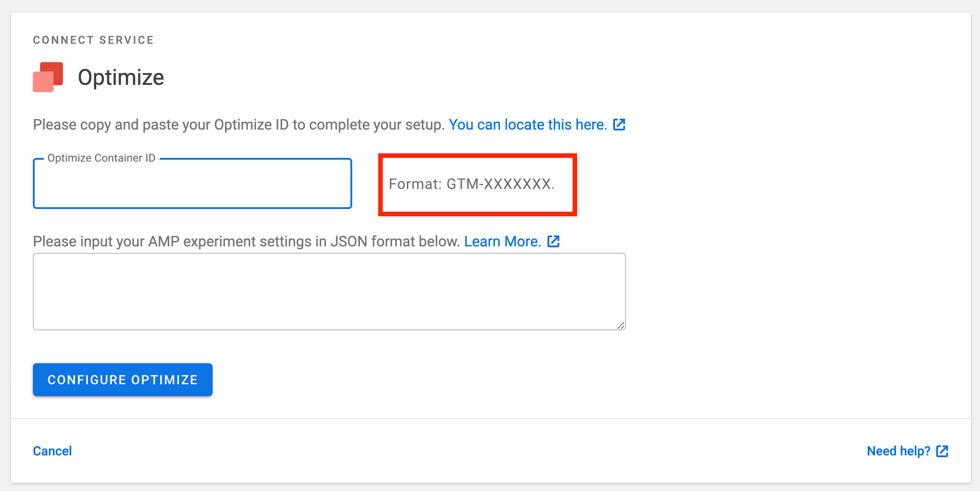Click the Cancel link
The width and height of the screenshot is (980, 491).
click(x=52, y=451)
